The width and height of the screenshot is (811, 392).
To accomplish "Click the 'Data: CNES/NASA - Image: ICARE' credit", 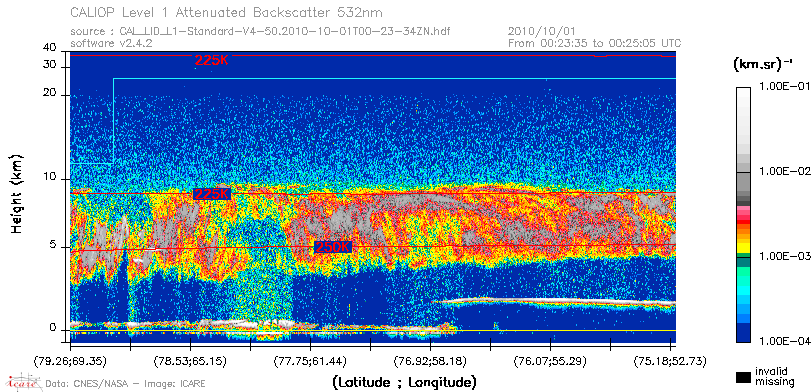I will pos(125,384).
